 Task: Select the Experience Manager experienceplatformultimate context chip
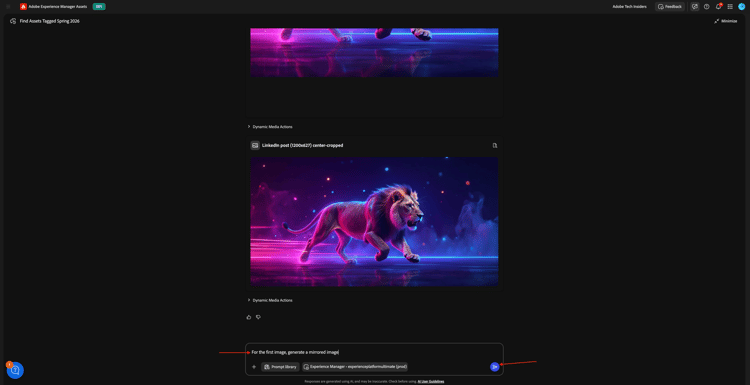354,367
